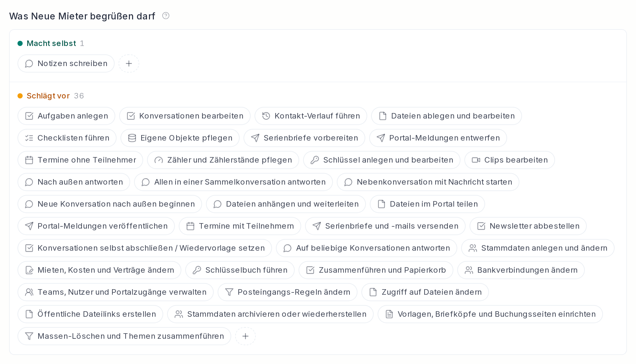This screenshot has width=636, height=364.
Task: Select Dateien anhängen und weiterleiten chip
Action: 286,204
